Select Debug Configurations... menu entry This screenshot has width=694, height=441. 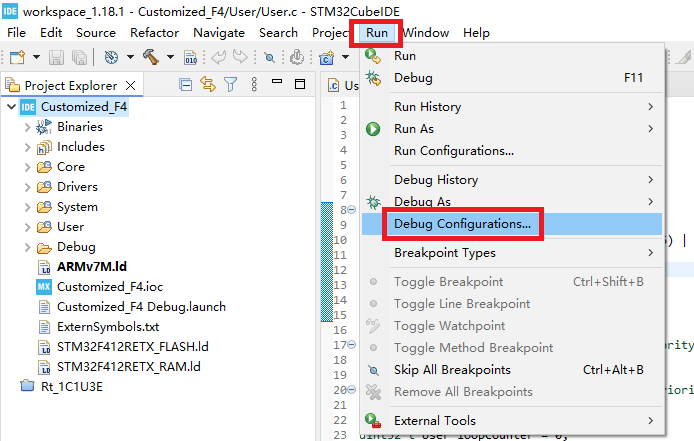click(x=462, y=224)
